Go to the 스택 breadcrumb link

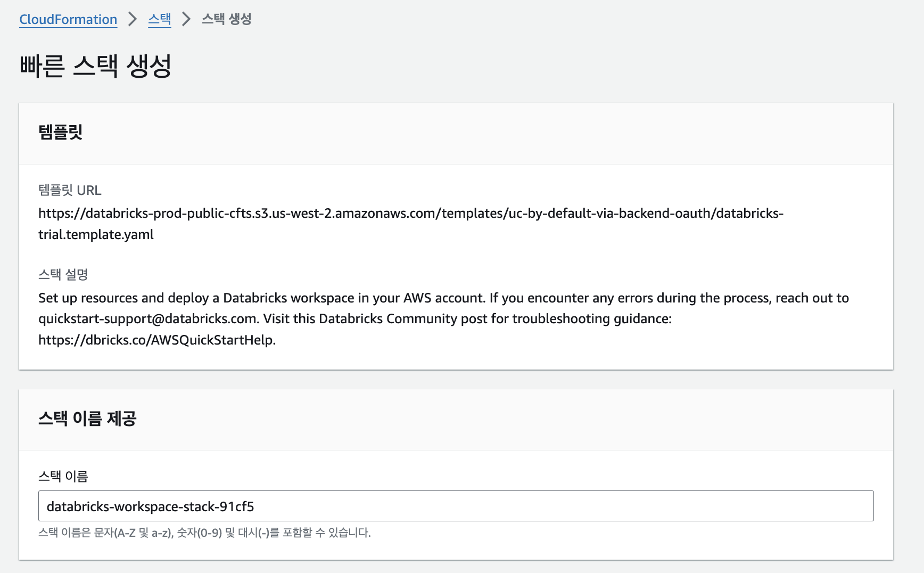pyautogui.click(x=159, y=19)
